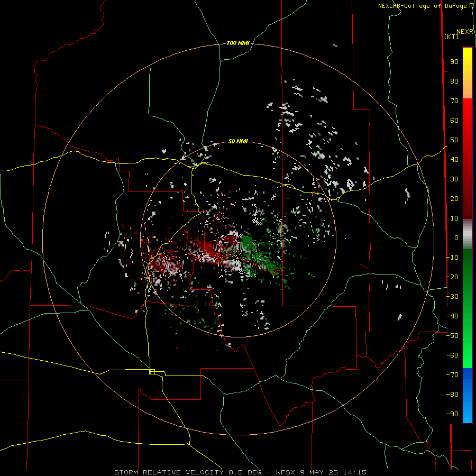Click the "KFSX" station identifier
The image size is (476, 476).
click(x=286, y=472)
